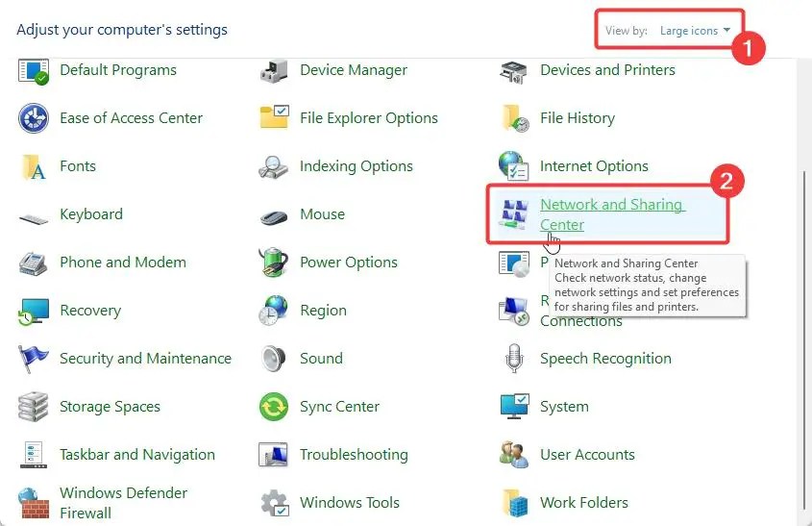Click the Speech Recognition microphone icon
The width and height of the screenshot is (812, 526).
514,358
